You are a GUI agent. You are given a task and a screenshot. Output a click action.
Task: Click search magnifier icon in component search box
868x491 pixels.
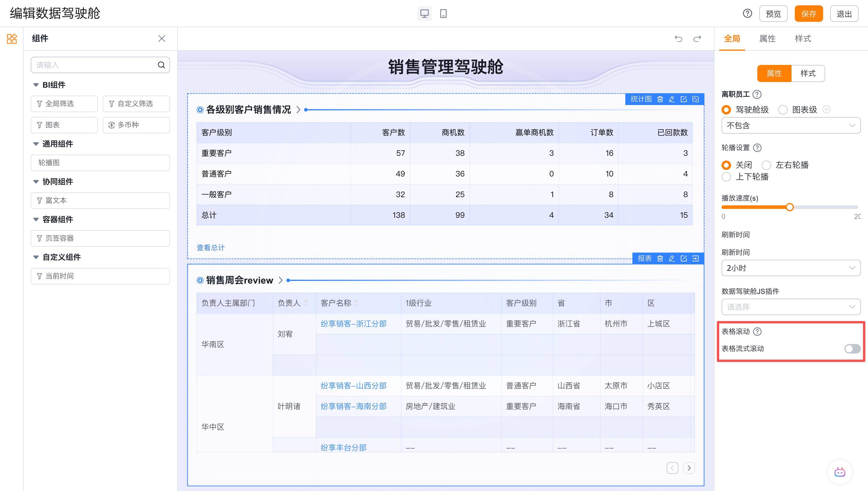point(161,65)
